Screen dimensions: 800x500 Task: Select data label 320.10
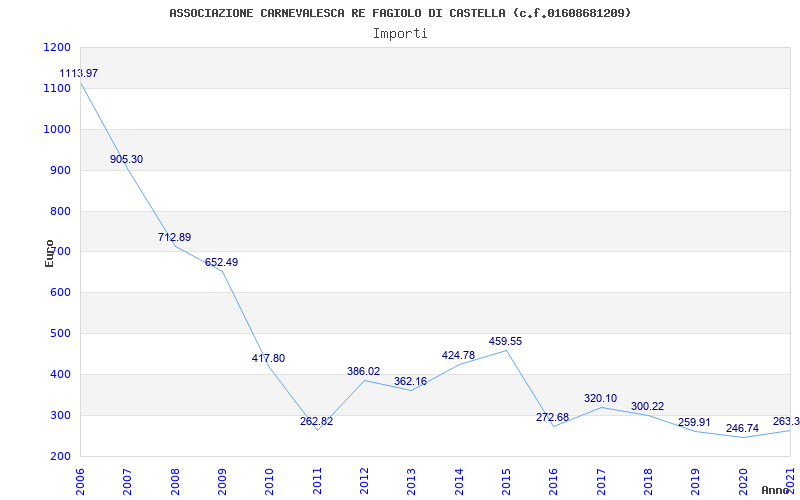click(x=600, y=398)
